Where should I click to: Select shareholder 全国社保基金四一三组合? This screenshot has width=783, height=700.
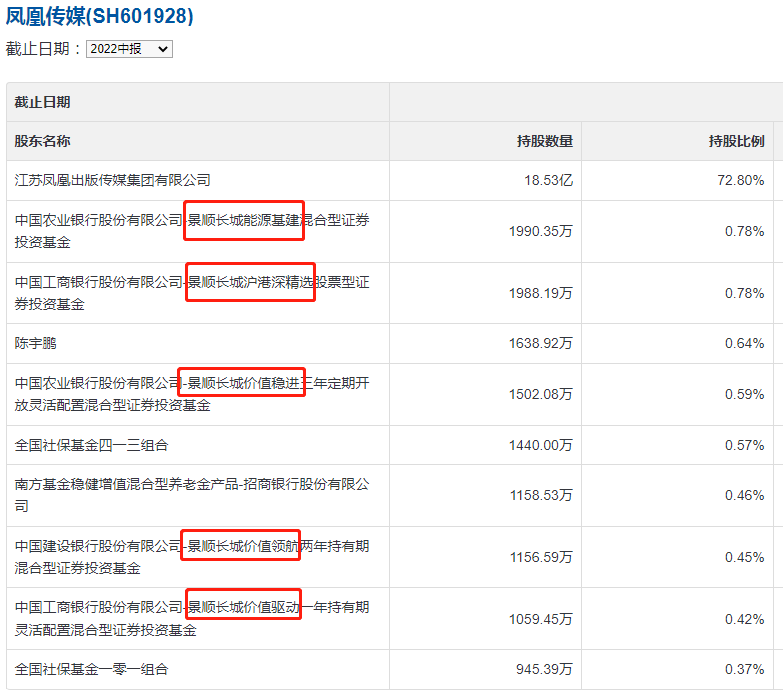tap(91, 445)
